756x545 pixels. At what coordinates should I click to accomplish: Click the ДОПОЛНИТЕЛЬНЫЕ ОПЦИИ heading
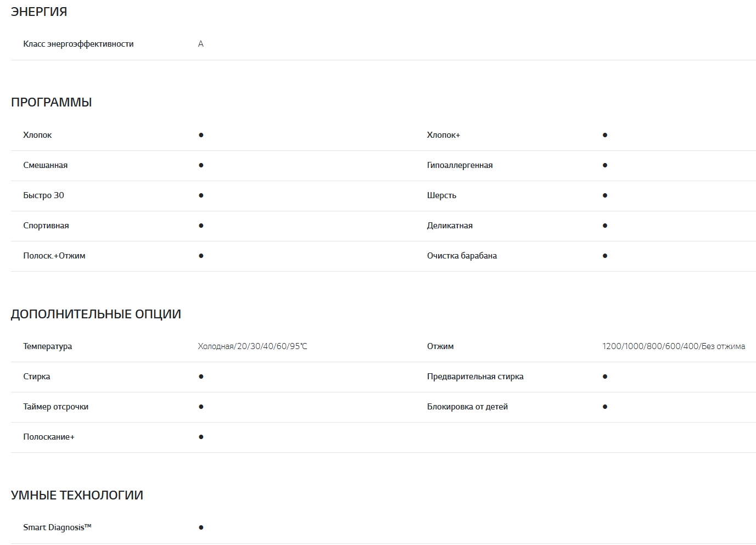click(x=96, y=314)
